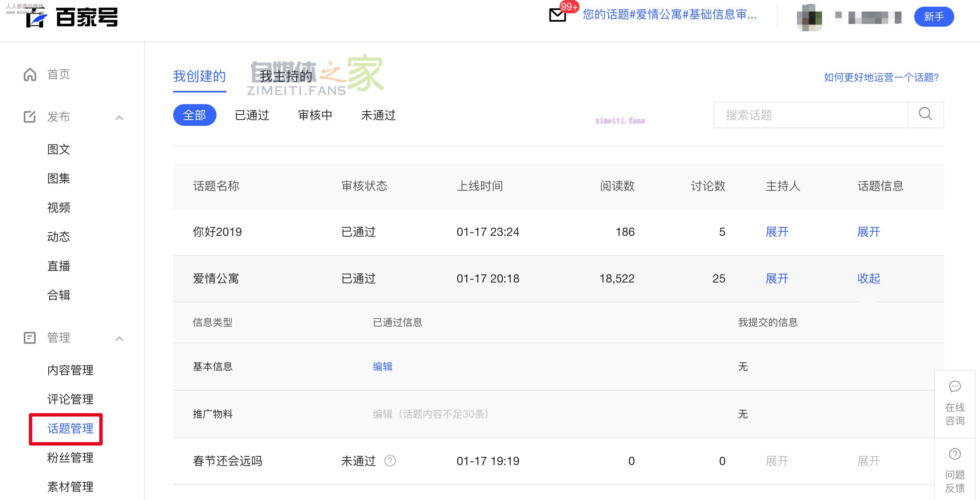Screen dimensions: 980x500
Task: Expand 话题信息 for 你好2019 row
Action: (x=868, y=232)
